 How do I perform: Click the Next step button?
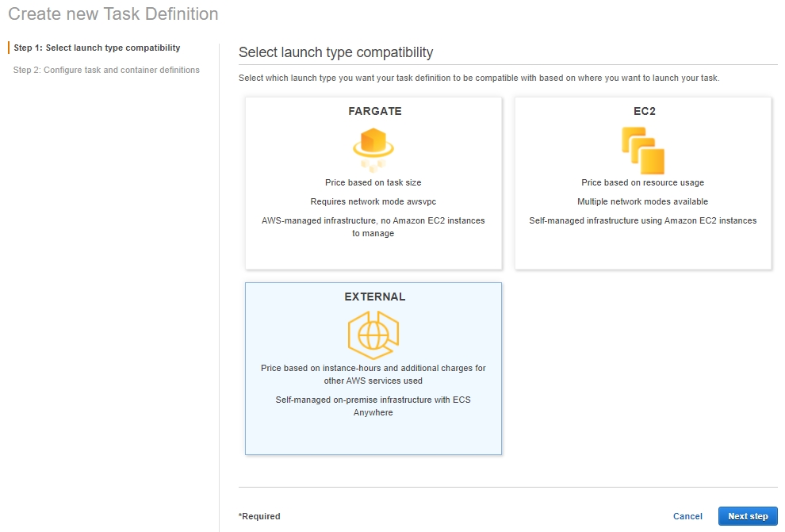point(748,516)
